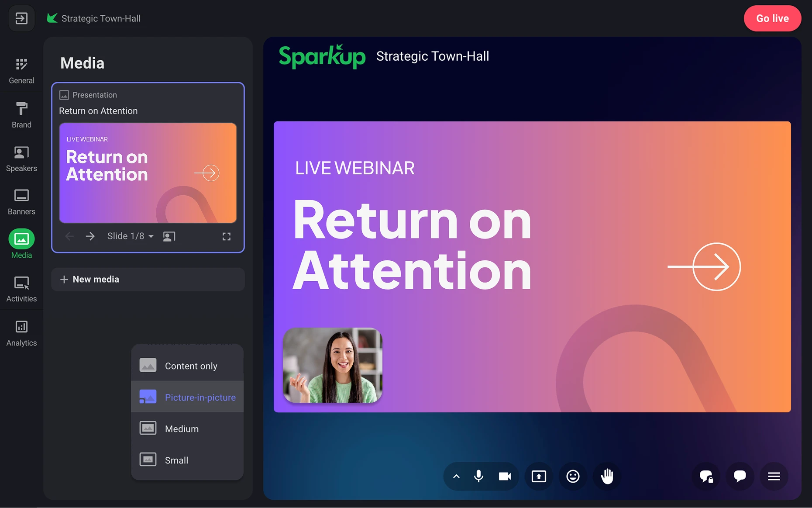Click the 'Return on Attention' media title text

pyautogui.click(x=98, y=111)
